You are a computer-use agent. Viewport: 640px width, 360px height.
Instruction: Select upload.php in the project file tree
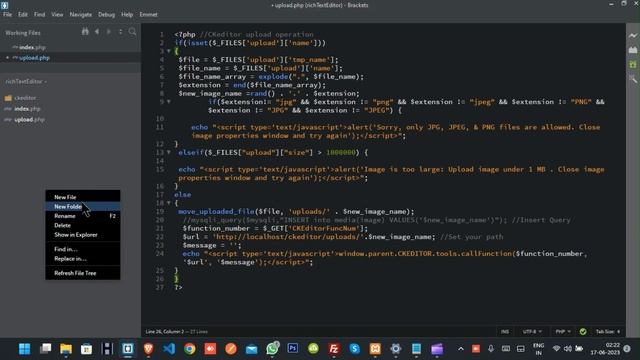(x=29, y=120)
